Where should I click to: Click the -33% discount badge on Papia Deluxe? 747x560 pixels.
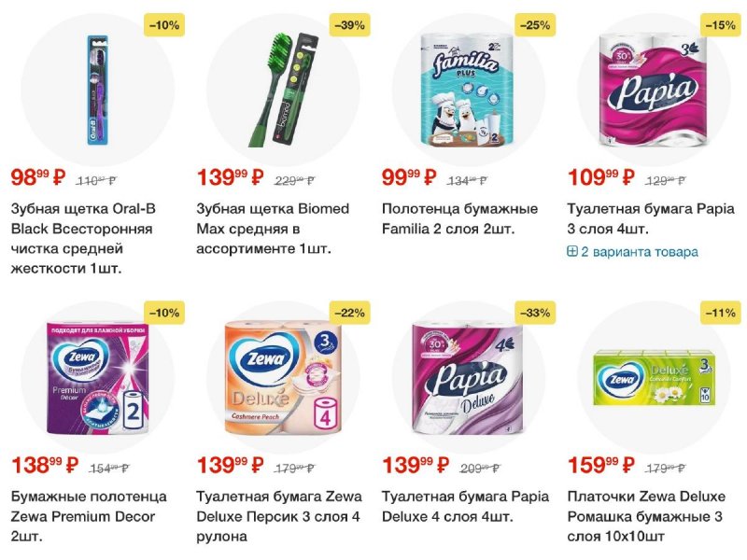pyautogui.click(x=535, y=313)
